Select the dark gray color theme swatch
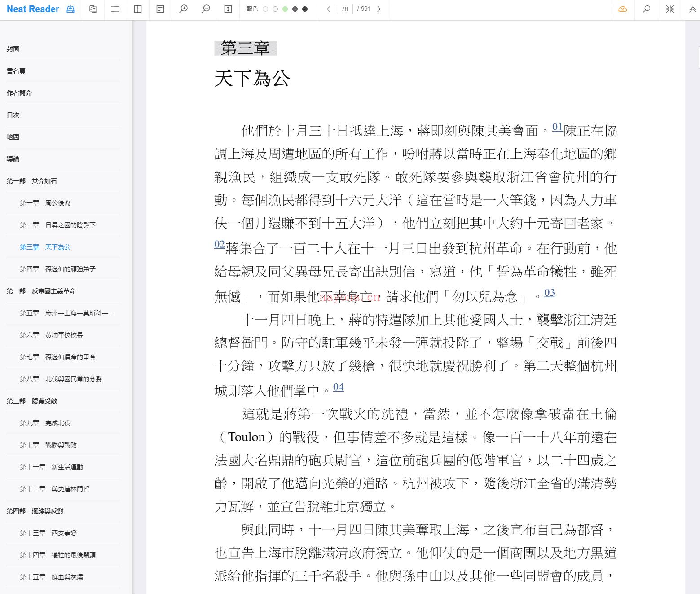 (x=295, y=9)
